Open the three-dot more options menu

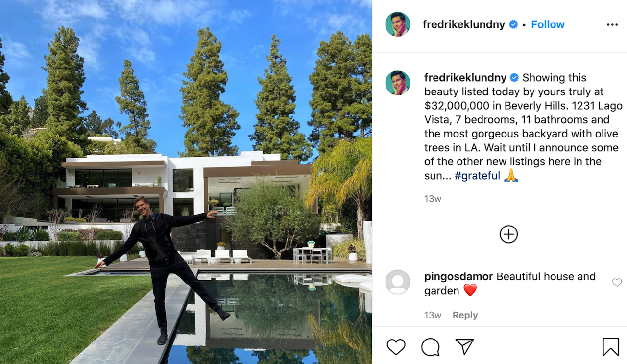coord(612,24)
